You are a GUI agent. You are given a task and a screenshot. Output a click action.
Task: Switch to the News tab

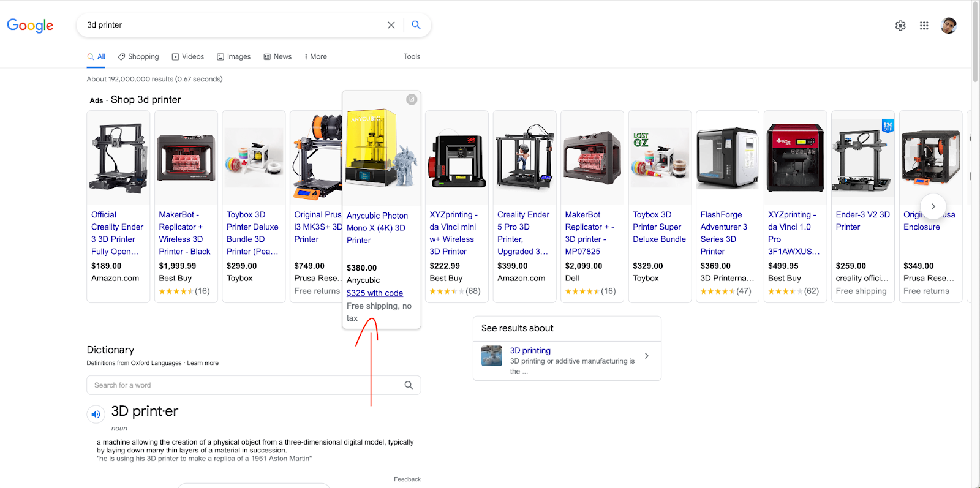[277, 56]
